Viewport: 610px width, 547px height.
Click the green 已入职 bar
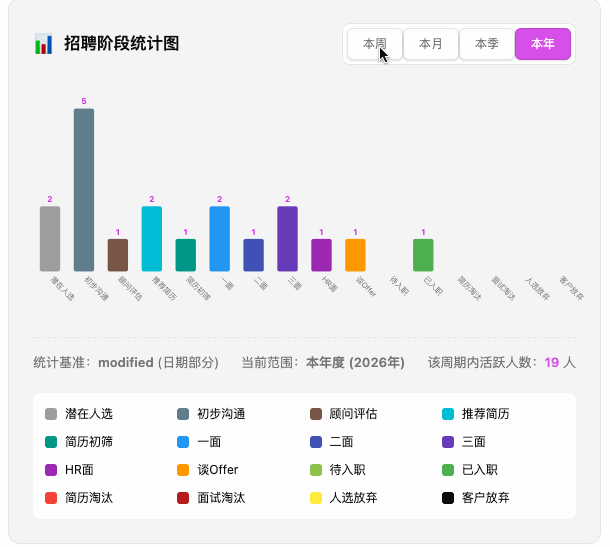coord(423,255)
